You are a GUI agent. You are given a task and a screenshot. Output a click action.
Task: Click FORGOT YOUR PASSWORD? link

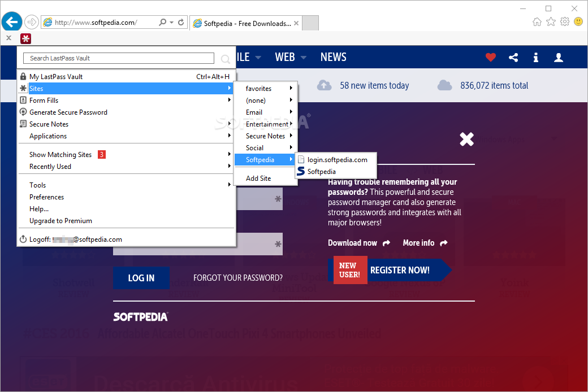tap(238, 278)
